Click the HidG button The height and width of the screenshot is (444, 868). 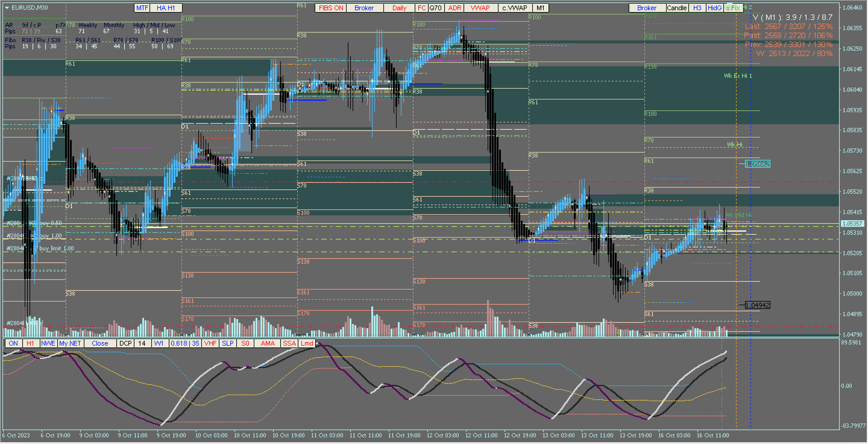click(714, 8)
